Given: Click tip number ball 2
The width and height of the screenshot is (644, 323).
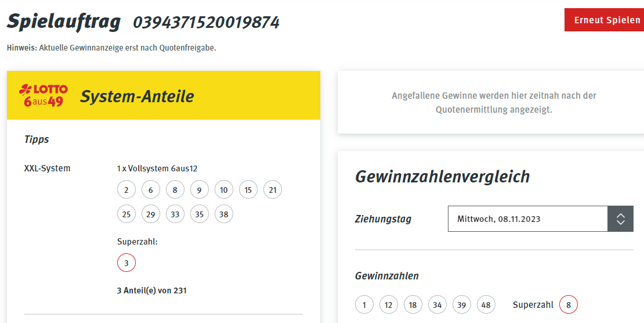Looking at the screenshot, I should click(x=126, y=190).
